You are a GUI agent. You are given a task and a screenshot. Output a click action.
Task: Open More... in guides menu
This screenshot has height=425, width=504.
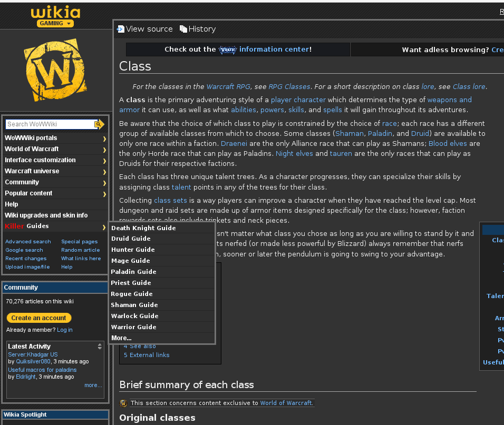pos(162,338)
